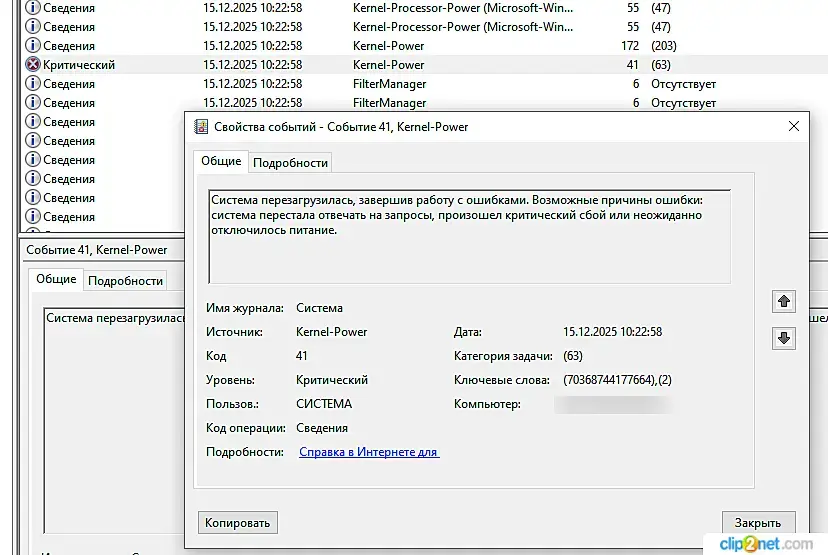
Task: Open the Справка в Интернете для link
Action: pos(369,452)
